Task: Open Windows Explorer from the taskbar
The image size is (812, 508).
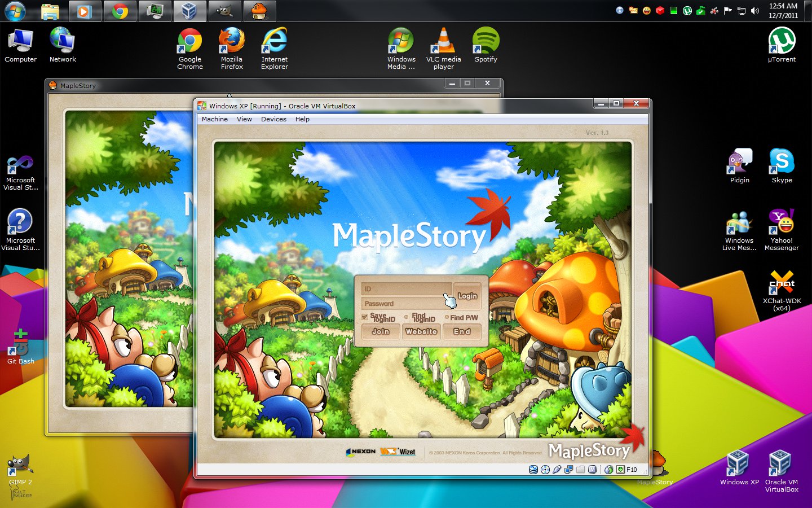Action: pyautogui.click(x=50, y=11)
